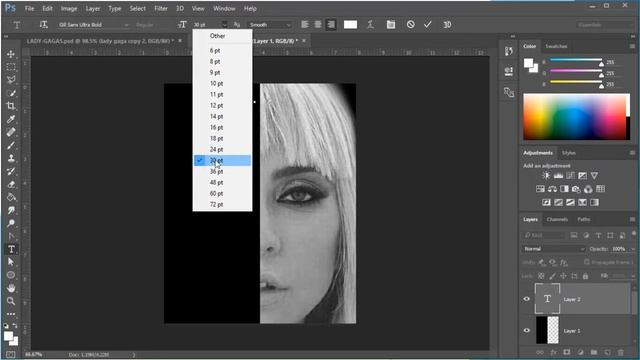640x360 pixels.
Task: Select the Crop tool
Action: point(11,106)
